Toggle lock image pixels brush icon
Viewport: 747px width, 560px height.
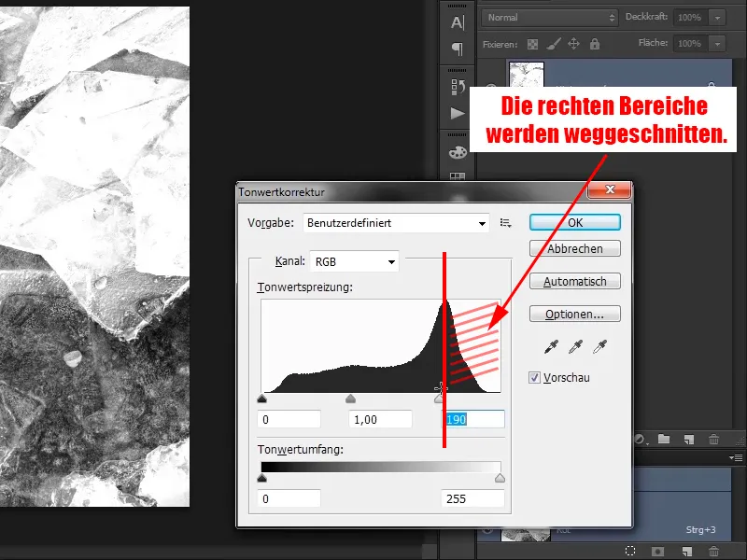tap(553, 44)
